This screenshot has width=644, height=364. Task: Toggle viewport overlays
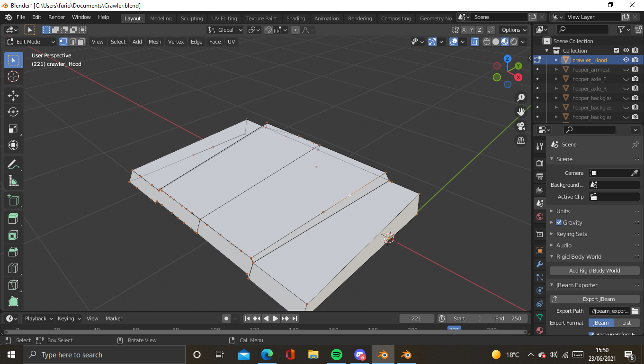pyautogui.click(x=454, y=42)
